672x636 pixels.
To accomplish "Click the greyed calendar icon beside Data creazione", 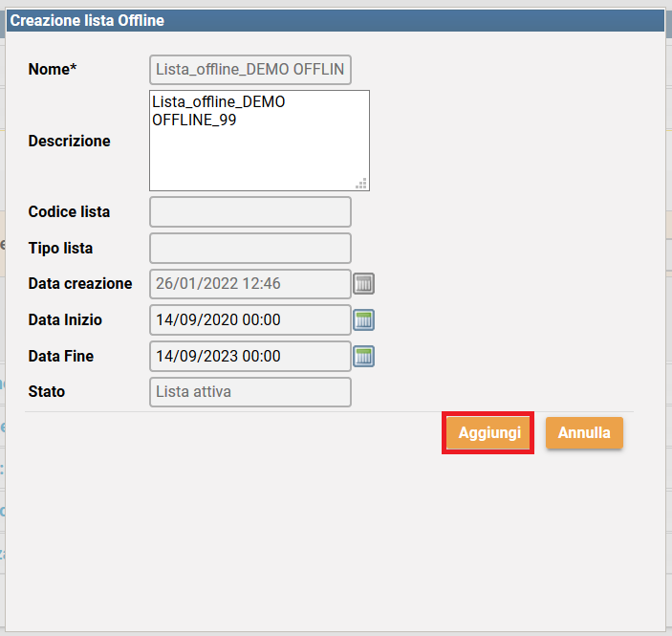I will (x=364, y=284).
